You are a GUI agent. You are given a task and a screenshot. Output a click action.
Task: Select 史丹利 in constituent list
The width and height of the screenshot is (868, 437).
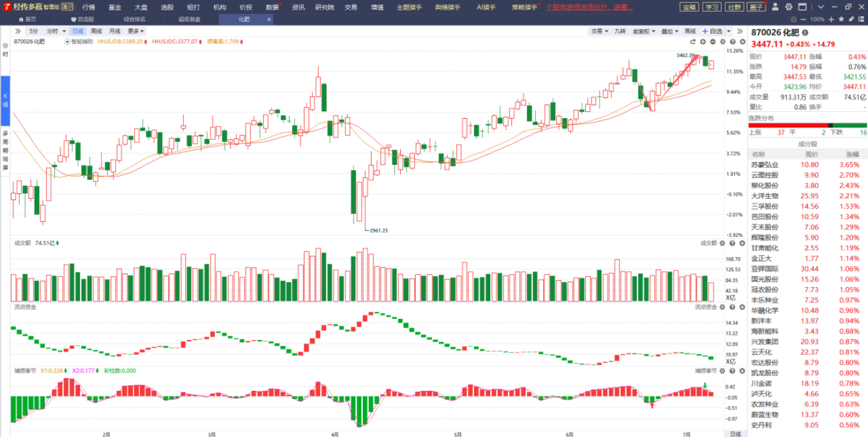(761, 425)
